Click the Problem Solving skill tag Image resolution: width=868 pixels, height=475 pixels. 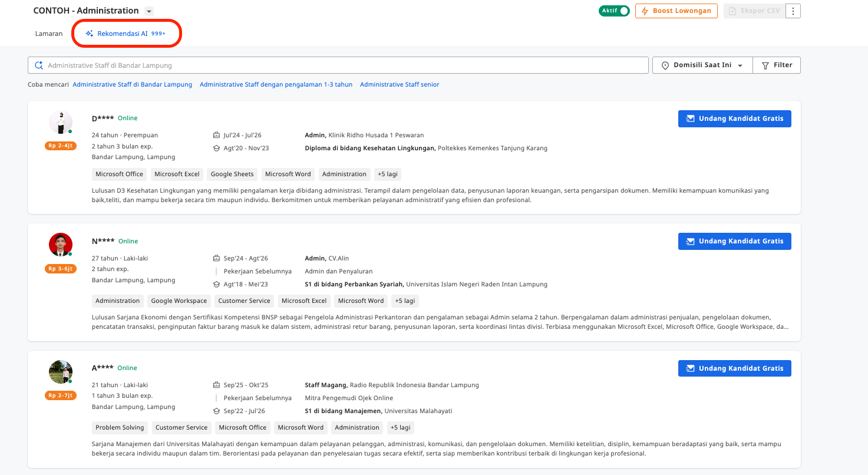(120, 427)
